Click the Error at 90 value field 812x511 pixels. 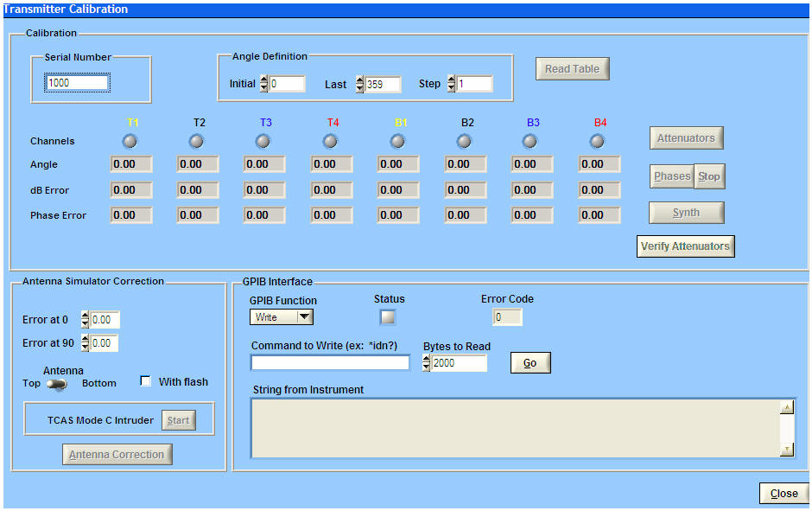point(104,343)
